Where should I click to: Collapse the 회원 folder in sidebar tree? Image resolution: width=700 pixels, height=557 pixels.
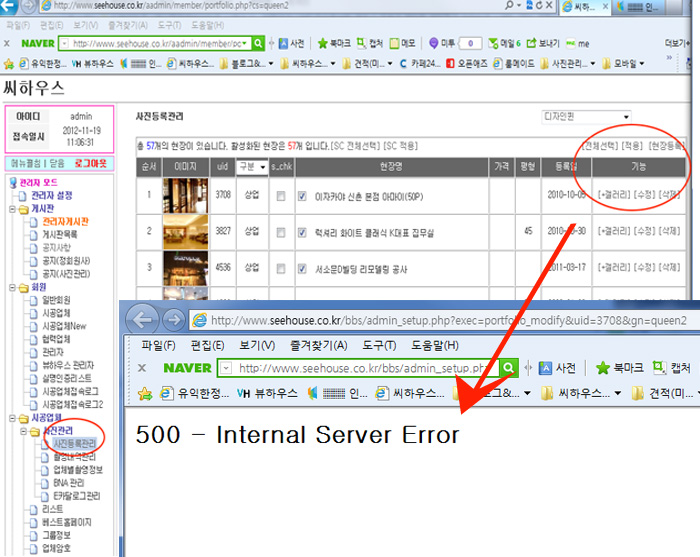[x=12, y=287]
